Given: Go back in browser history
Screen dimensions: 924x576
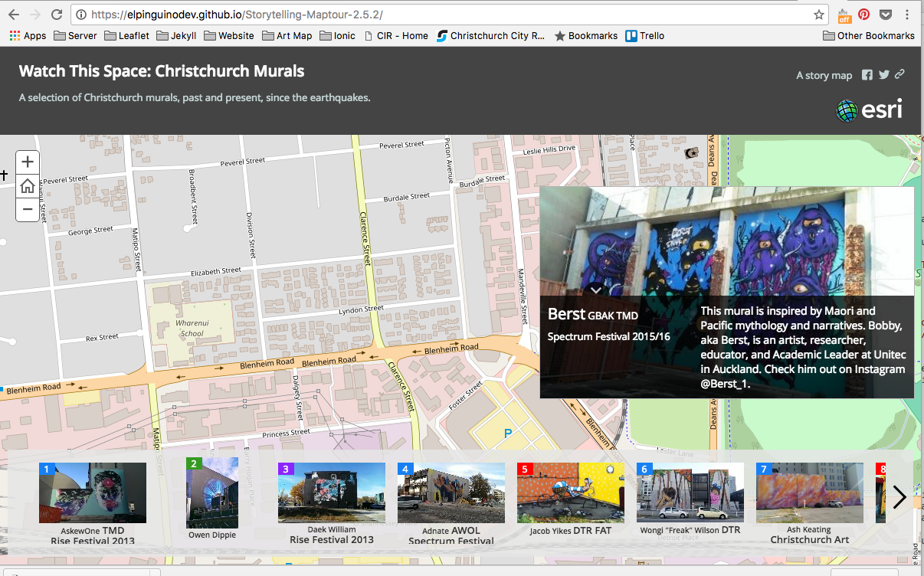Looking at the screenshot, I should point(14,15).
